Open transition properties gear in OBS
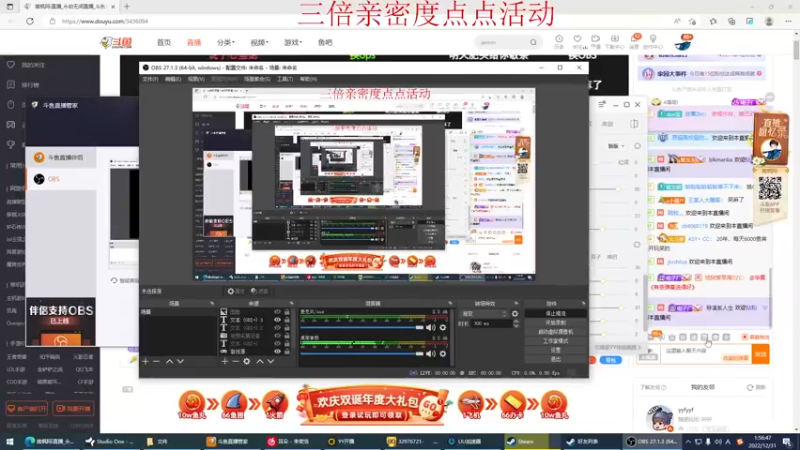This screenshot has width=800, height=450. click(515, 314)
